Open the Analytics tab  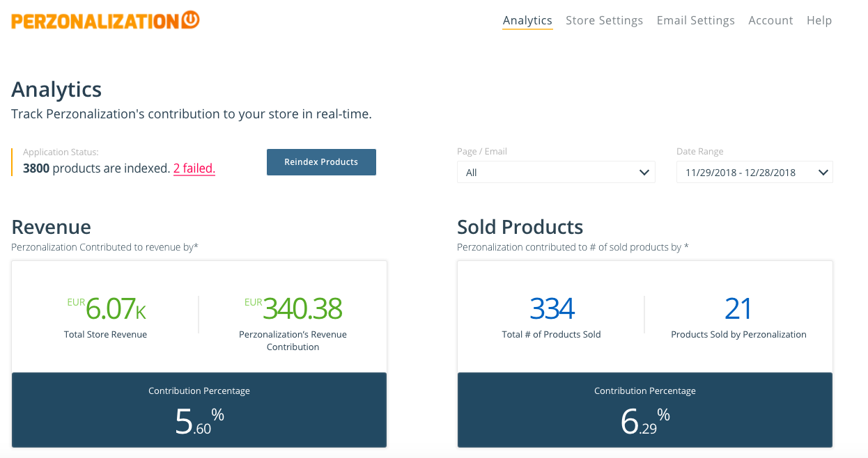click(x=527, y=21)
